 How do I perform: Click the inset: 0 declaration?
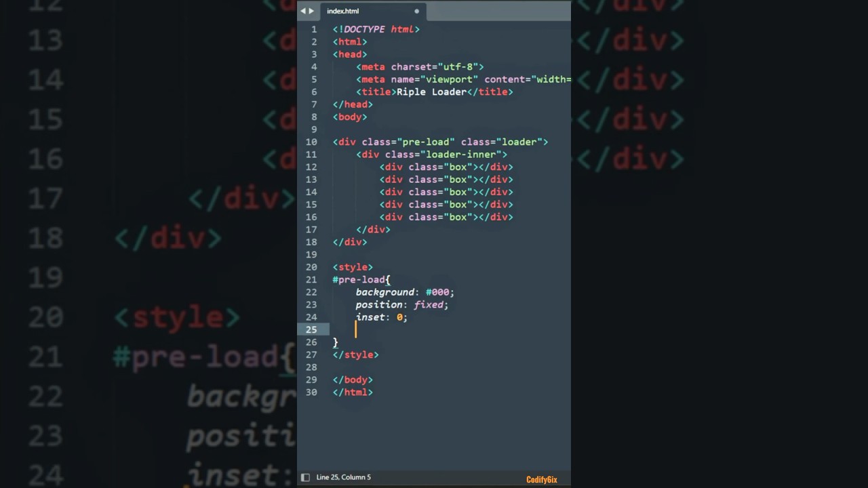coord(382,318)
